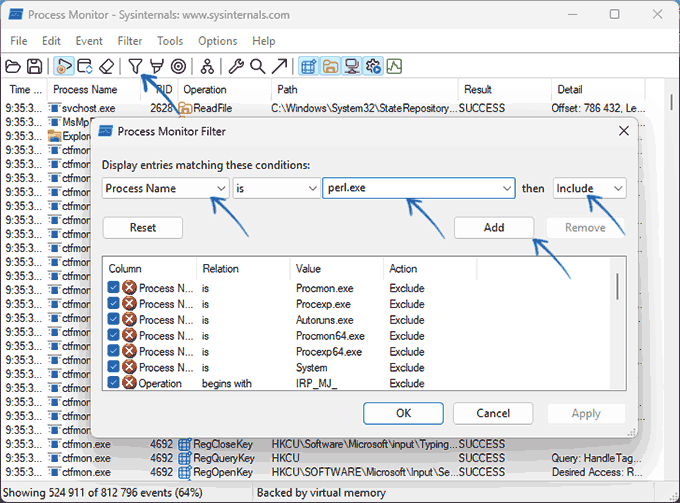Click the Process Name column header
Screen dimensions: 680x503
pyautogui.click(x=94, y=89)
